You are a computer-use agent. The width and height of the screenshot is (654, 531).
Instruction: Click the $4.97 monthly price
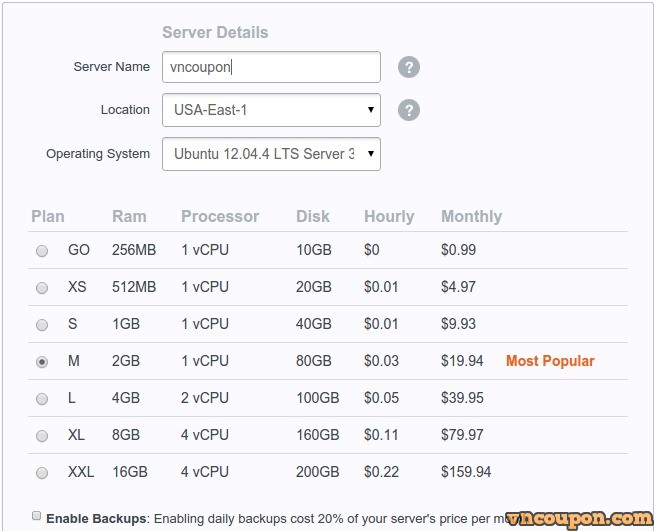(458, 287)
